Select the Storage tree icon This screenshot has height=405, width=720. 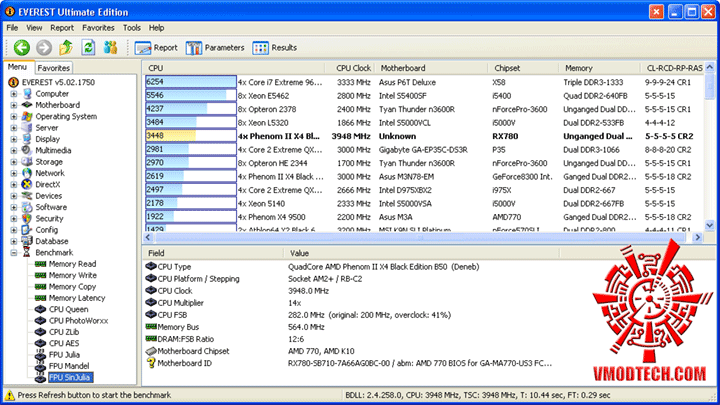pyautogui.click(x=27, y=162)
